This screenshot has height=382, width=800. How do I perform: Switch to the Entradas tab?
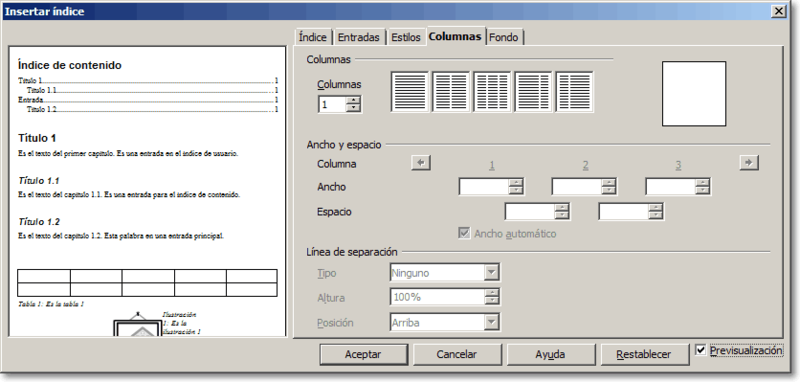(x=359, y=37)
